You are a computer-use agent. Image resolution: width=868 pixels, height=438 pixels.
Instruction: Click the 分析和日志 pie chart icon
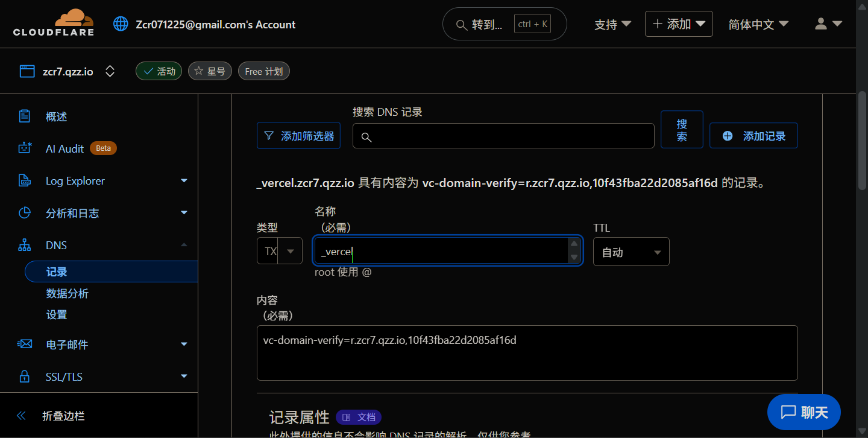(x=25, y=212)
